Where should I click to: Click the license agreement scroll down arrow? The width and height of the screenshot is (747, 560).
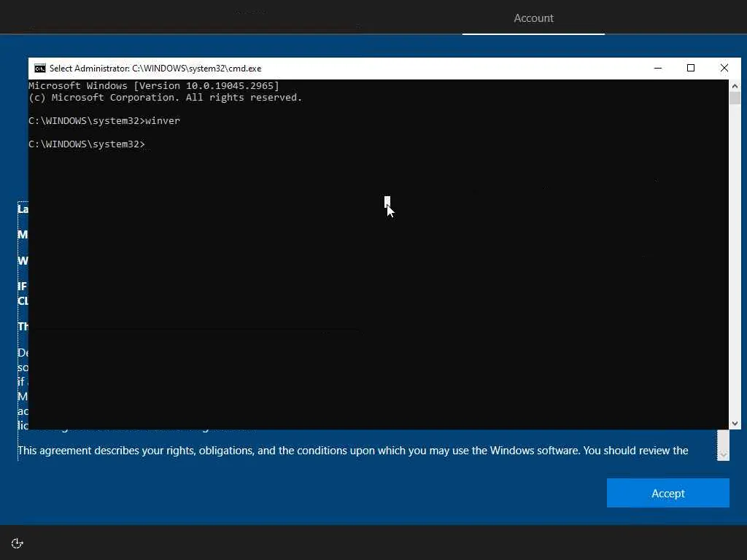(723, 455)
